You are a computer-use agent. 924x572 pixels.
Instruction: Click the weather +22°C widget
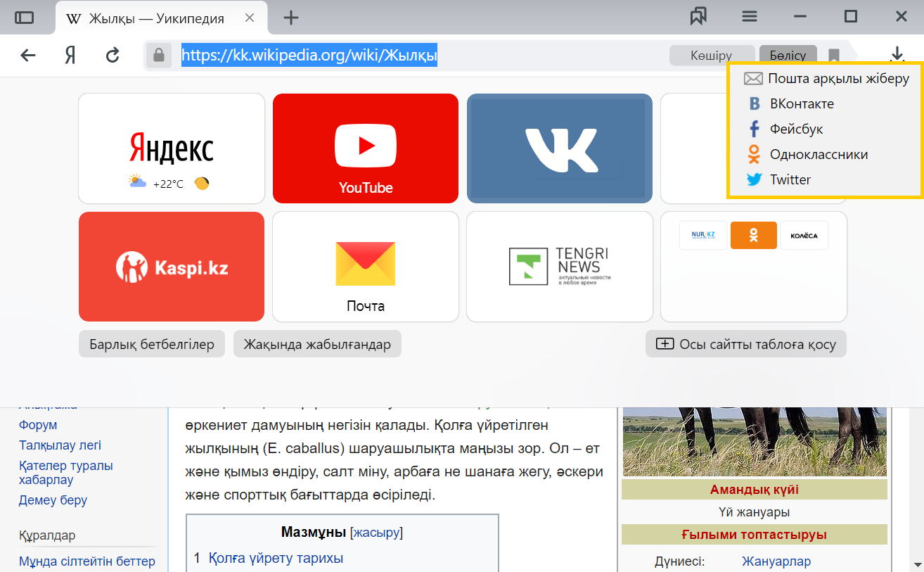tap(169, 184)
